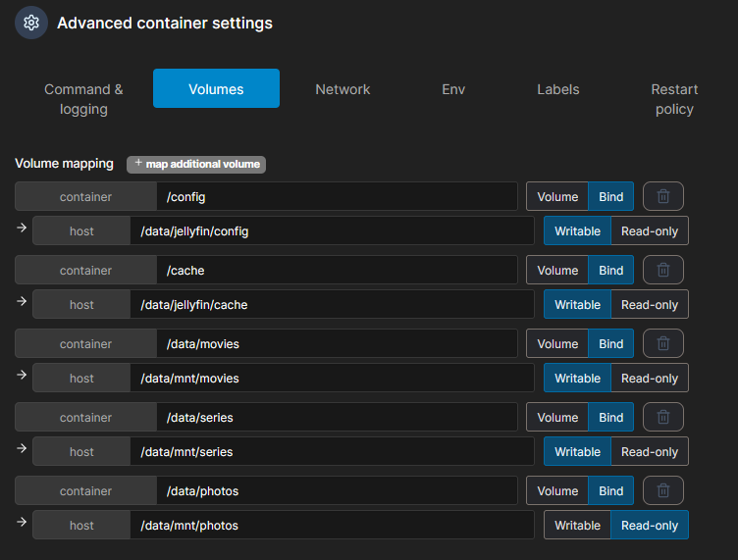The image size is (738, 560).
Task: Click the gear icon beside Advanced container settings
Action: click(31, 23)
